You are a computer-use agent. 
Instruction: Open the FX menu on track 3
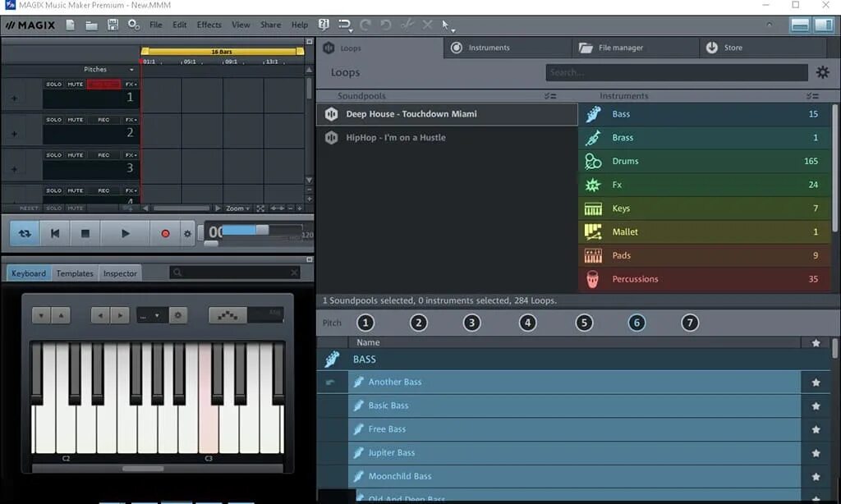click(131, 155)
